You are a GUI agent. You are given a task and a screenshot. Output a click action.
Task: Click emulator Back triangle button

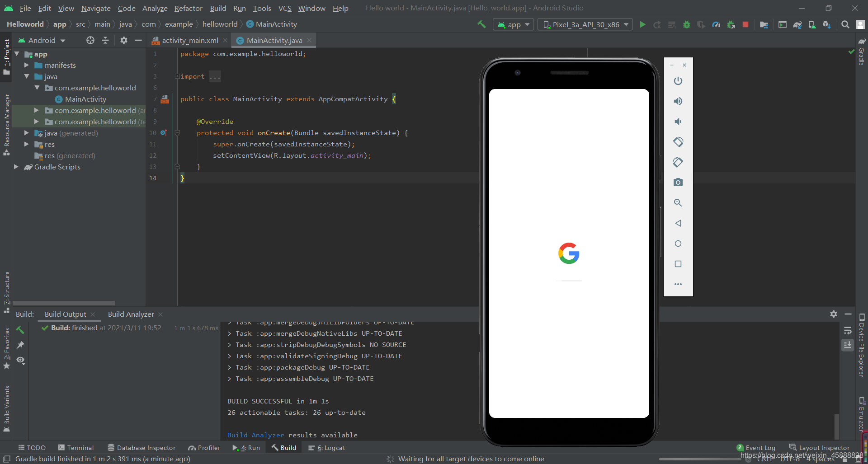(x=678, y=223)
